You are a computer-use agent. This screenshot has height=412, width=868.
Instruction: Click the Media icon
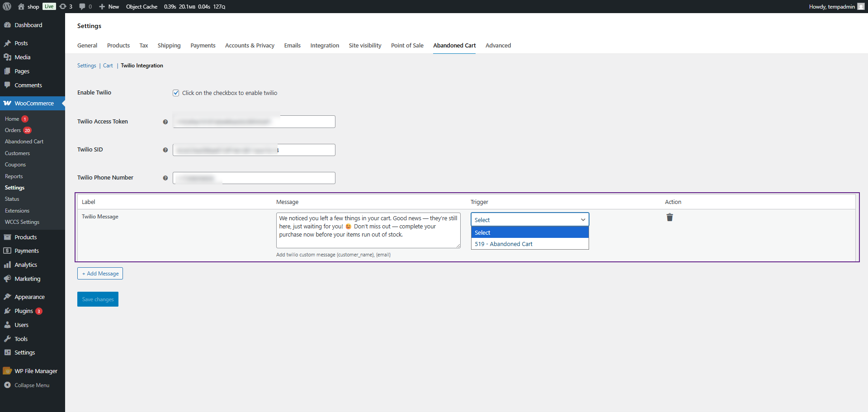[7, 57]
